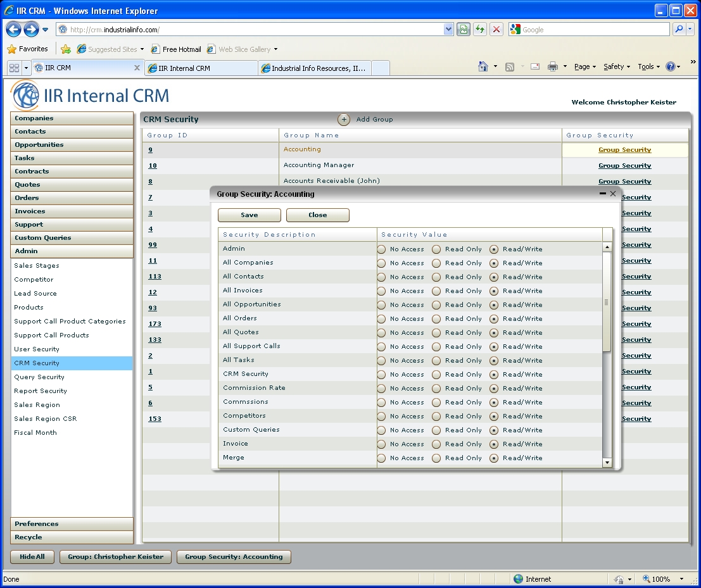Click the Stop loading icon
The image size is (701, 588).
pos(496,30)
